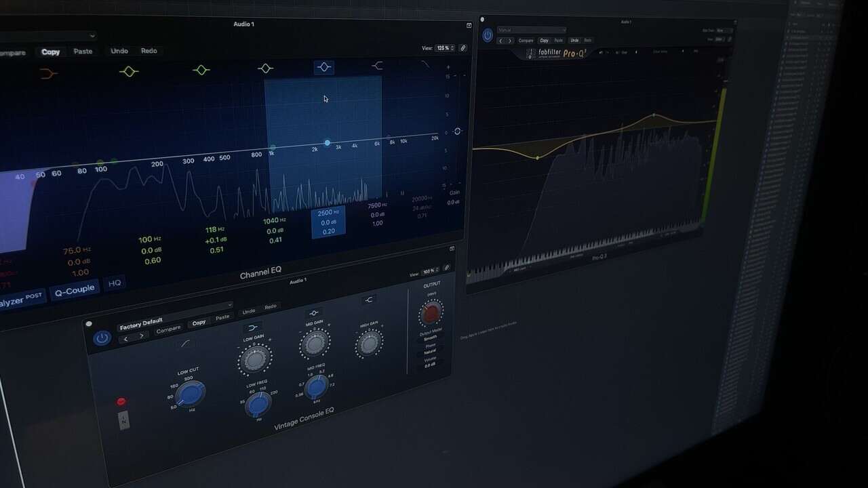
Task: Click the undo arrow inside the Pro-Q 3 interface
Action: click(x=601, y=52)
